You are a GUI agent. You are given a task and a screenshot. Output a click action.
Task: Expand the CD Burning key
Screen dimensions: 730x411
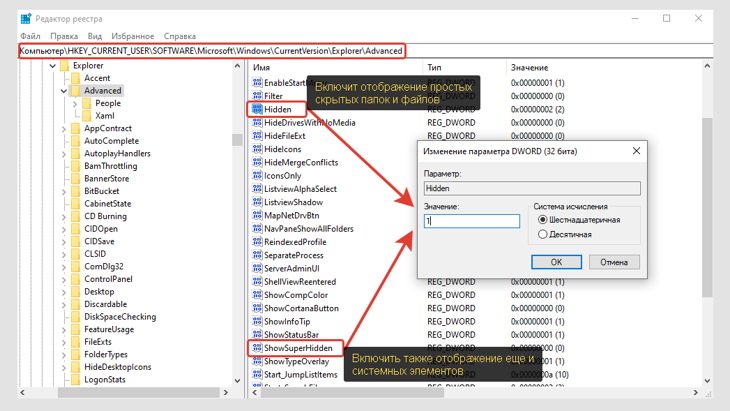64,216
